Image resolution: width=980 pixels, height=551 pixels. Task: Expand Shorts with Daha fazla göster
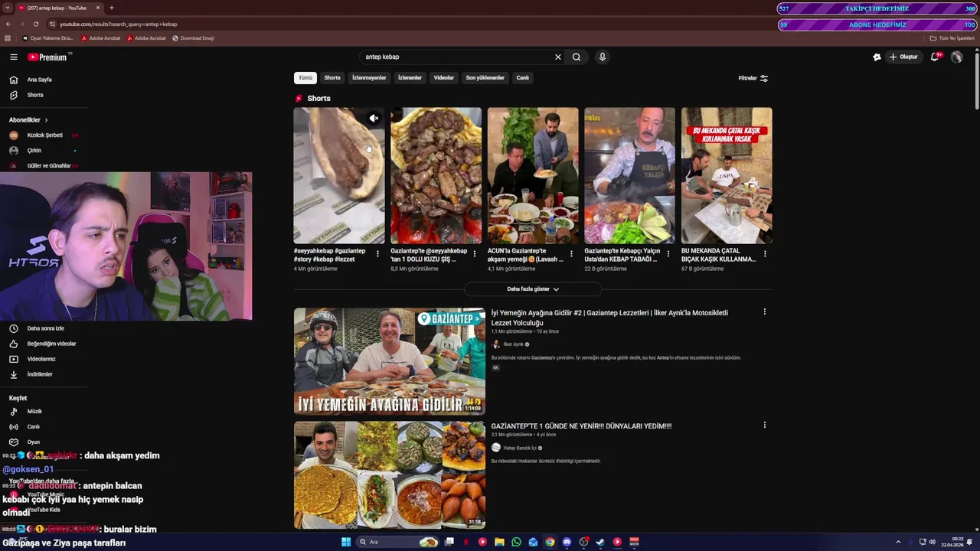click(x=533, y=289)
